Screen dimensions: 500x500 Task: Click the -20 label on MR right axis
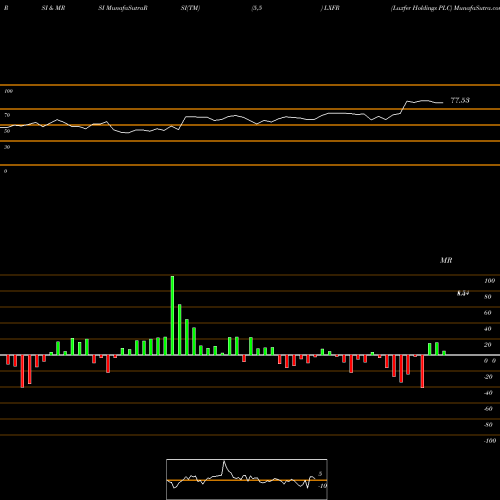[488, 377]
